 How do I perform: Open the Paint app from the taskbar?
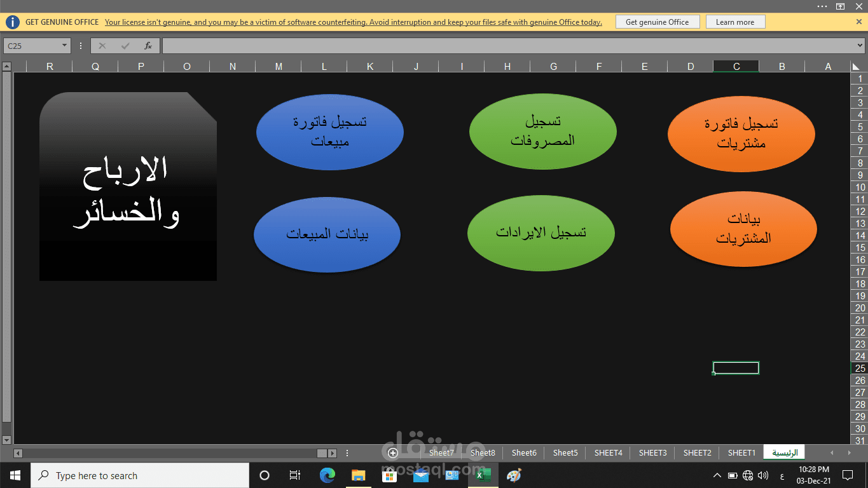tap(514, 475)
